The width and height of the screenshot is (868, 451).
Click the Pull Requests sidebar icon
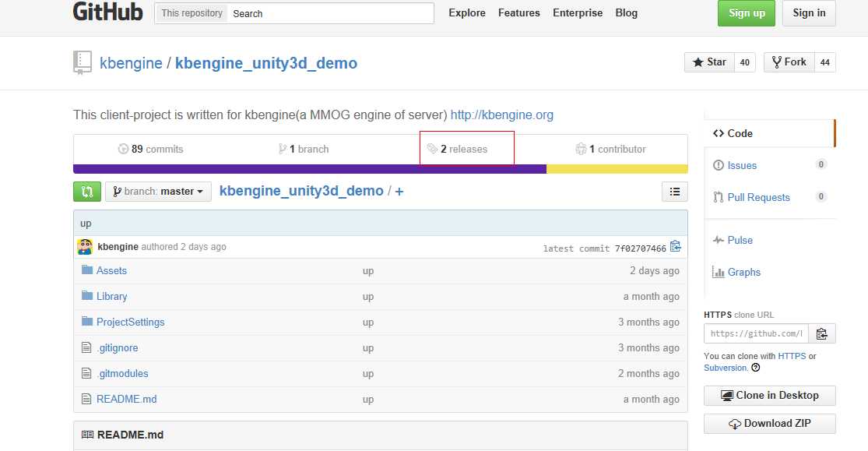coord(719,197)
